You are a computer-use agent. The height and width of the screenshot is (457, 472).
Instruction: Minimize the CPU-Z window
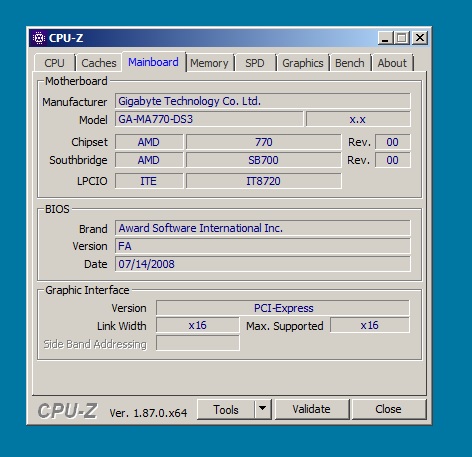385,38
